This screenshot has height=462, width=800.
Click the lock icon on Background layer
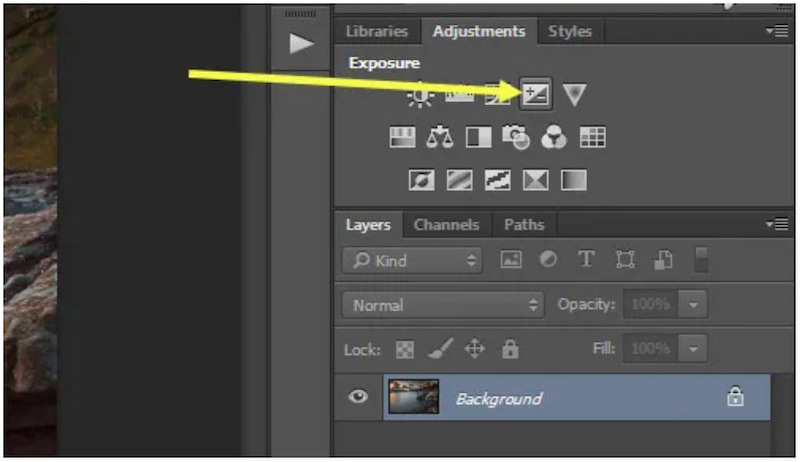click(x=735, y=397)
